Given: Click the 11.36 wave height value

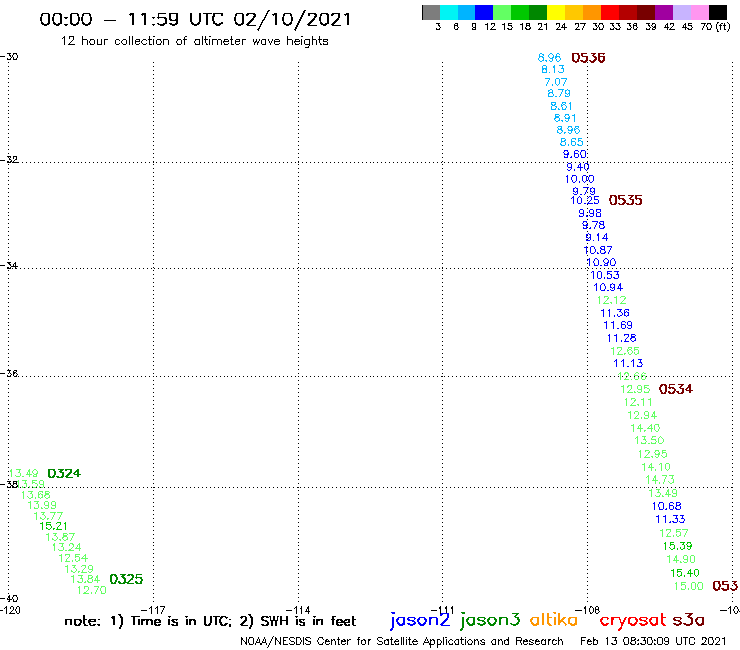Looking at the screenshot, I should tap(615, 313).
